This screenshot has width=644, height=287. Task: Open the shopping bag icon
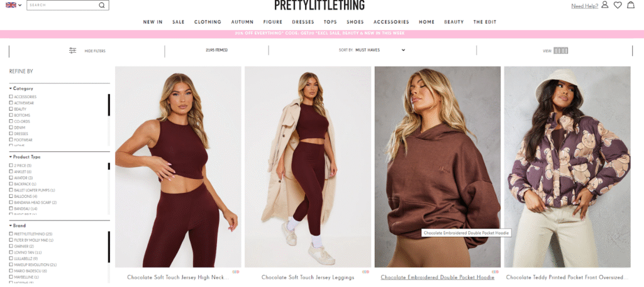(x=630, y=5)
